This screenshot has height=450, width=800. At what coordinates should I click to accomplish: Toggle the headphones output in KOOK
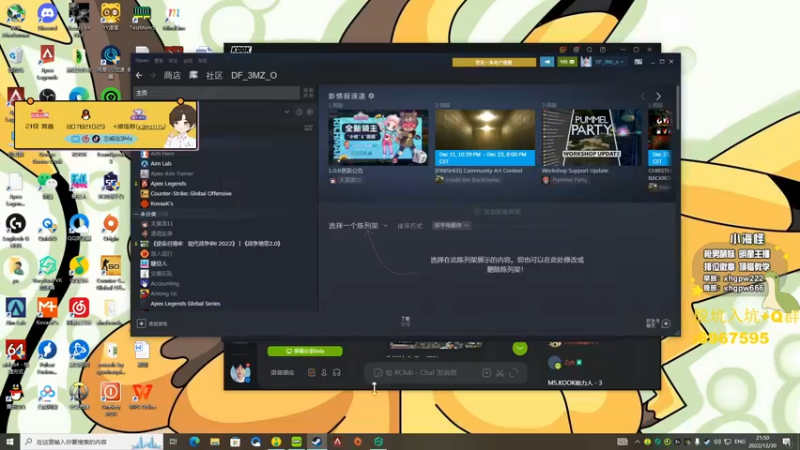336,373
